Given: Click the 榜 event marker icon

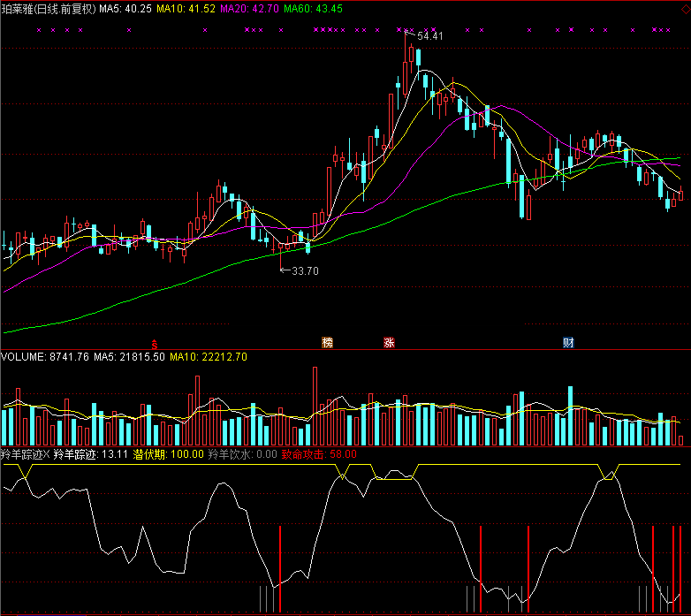Looking at the screenshot, I should (328, 342).
